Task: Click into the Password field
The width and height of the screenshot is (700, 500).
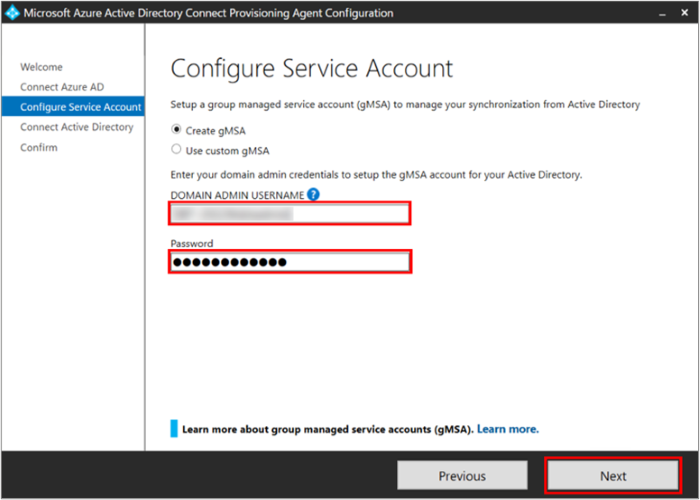Action: point(290,262)
